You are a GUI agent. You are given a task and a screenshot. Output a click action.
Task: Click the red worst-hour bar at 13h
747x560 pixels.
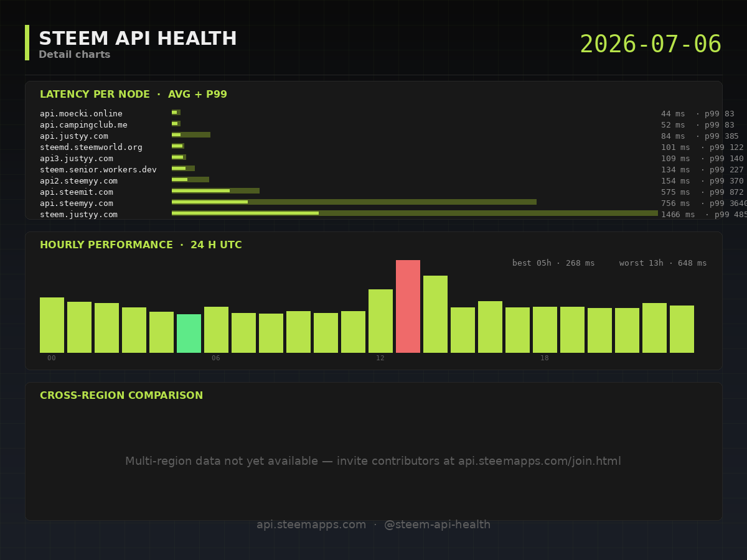(408, 307)
